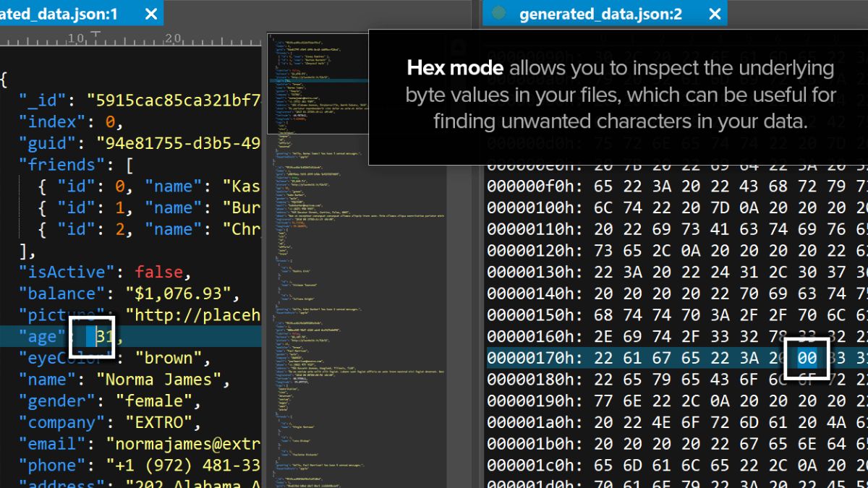Click the "friends" array opening line
This screenshot has height=488, width=868.
pos(76,165)
